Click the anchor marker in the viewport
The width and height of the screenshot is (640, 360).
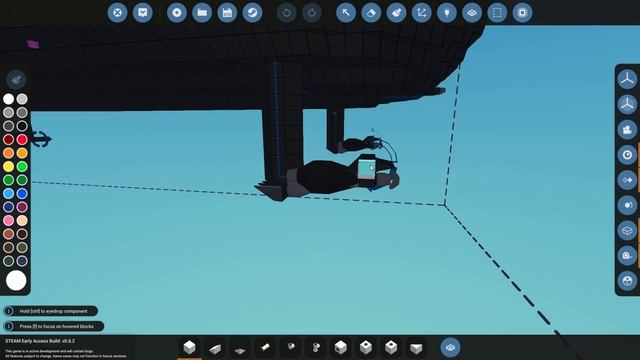coord(41,139)
